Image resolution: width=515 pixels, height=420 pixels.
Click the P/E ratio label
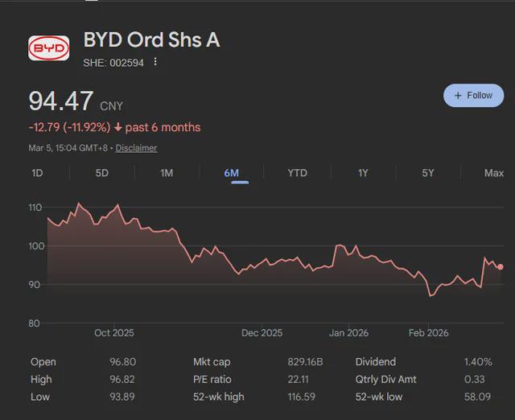[212, 379]
